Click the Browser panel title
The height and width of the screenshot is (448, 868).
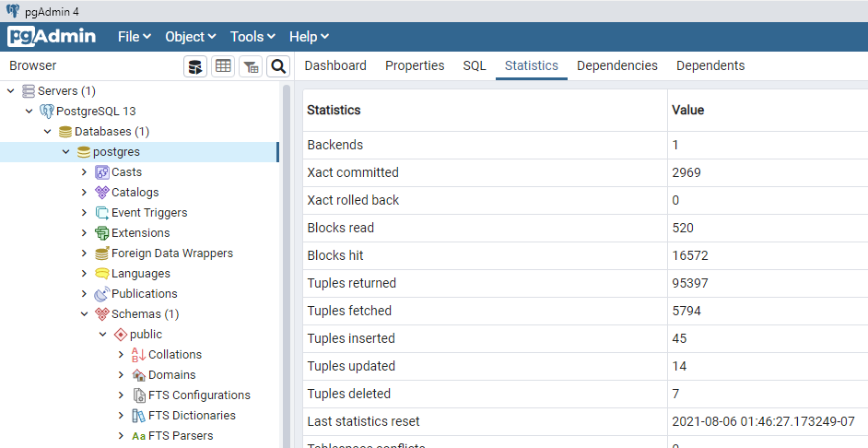coord(32,65)
